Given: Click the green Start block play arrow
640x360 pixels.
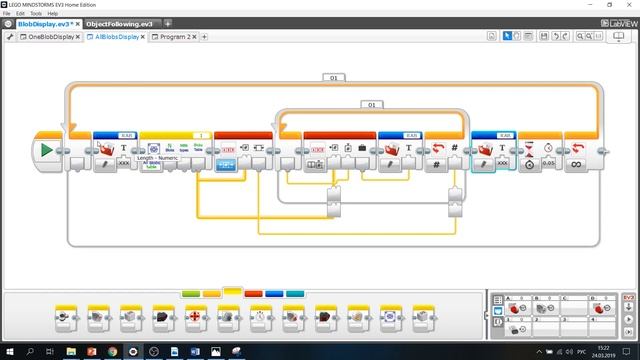Looking at the screenshot, I should (47, 150).
